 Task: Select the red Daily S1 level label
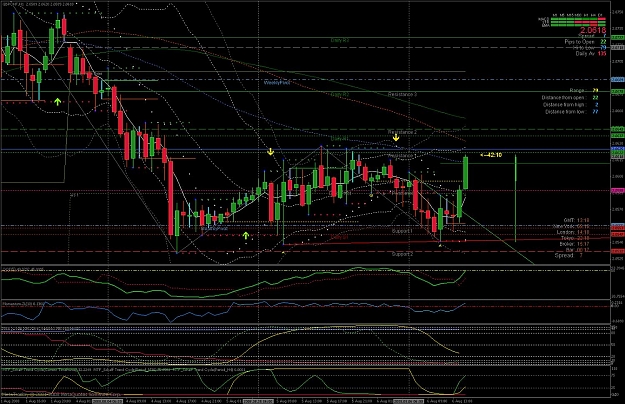pyautogui.click(x=339, y=236)
